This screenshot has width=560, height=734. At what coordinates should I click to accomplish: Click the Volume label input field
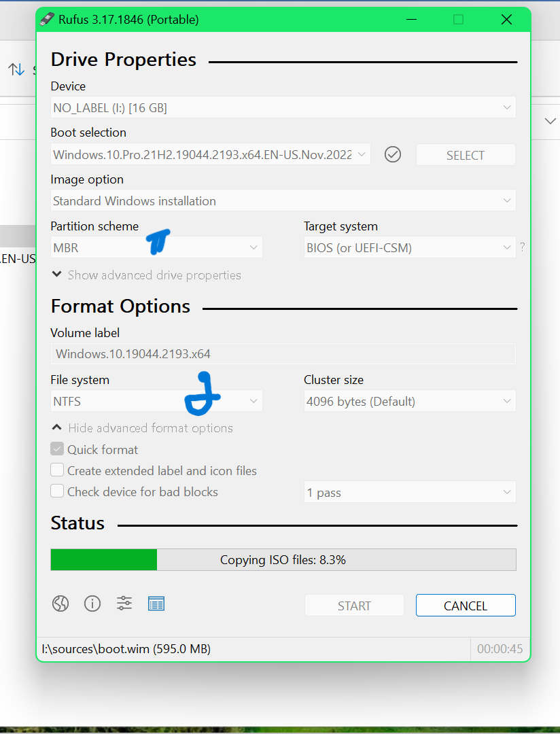click(283, 354)
